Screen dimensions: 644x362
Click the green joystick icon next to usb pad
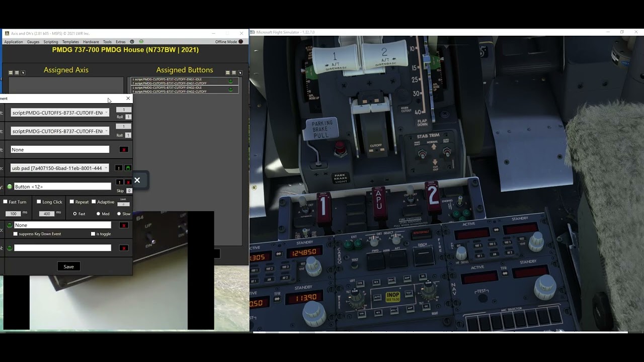tap(128, 168)
